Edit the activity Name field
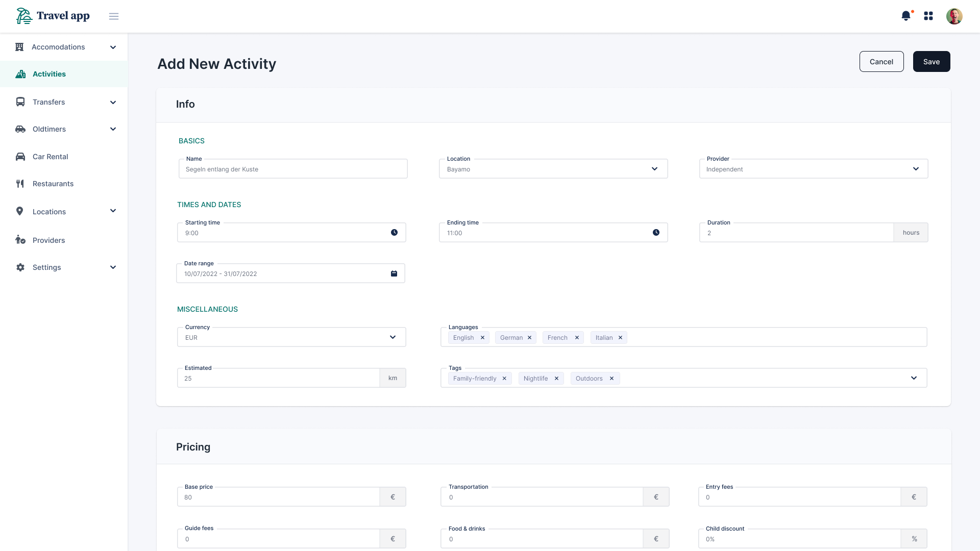 point(293,169)
